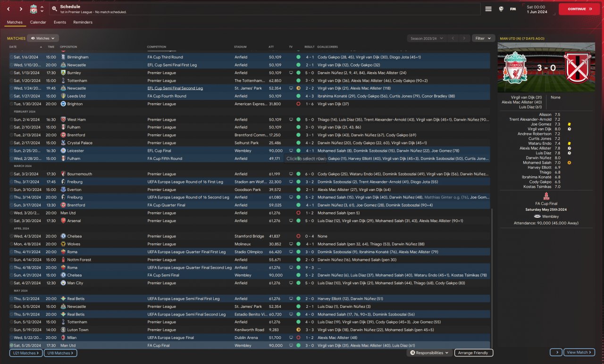604x364 pixels.
Task: Click the Arrange Friendly button
Action: coord(474,353)
